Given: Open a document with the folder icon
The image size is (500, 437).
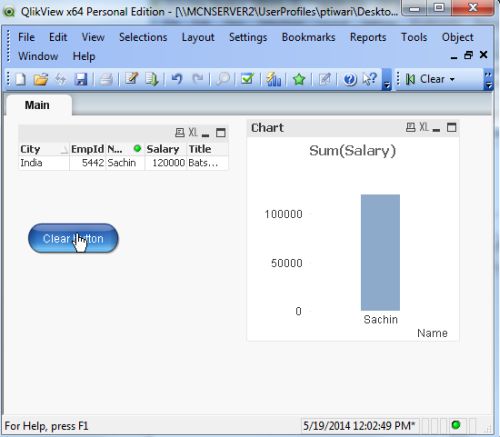Looking at the screenshot, I should [x=41, y=79].
